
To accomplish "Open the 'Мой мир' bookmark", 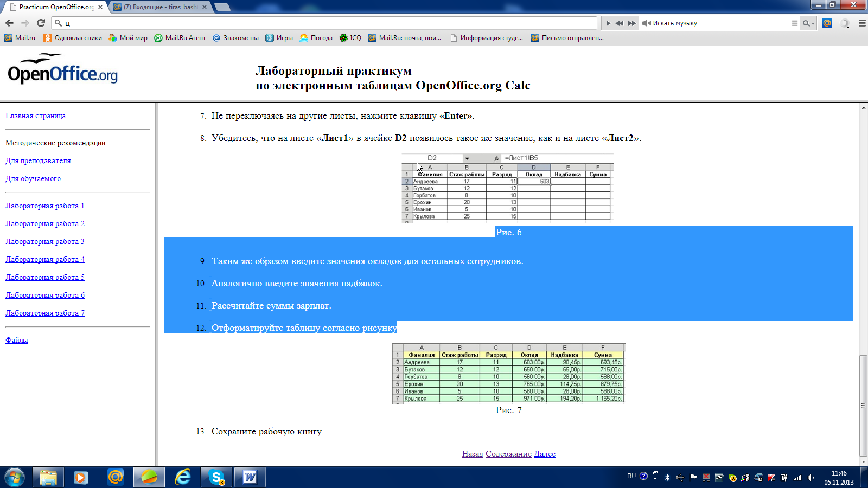I will pyautogui.click(x=128, y=38).
